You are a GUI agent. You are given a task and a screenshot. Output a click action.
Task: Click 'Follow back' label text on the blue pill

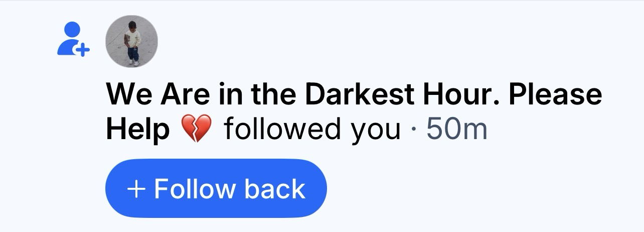point(229,189)
